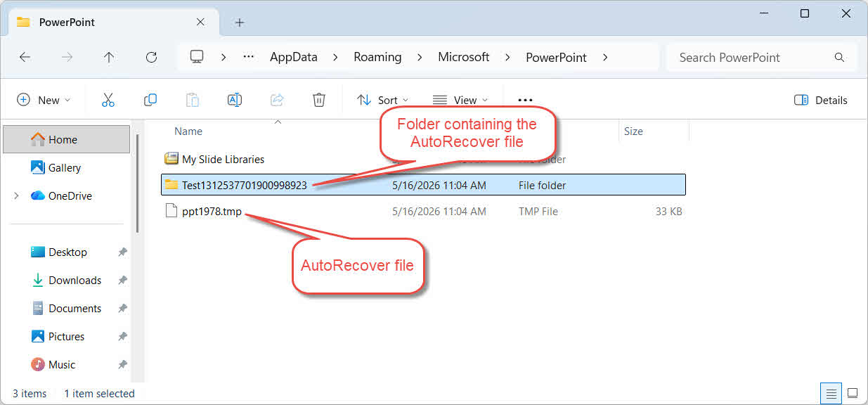Select the Test131253770190099823 folder row

coord(423,185)
